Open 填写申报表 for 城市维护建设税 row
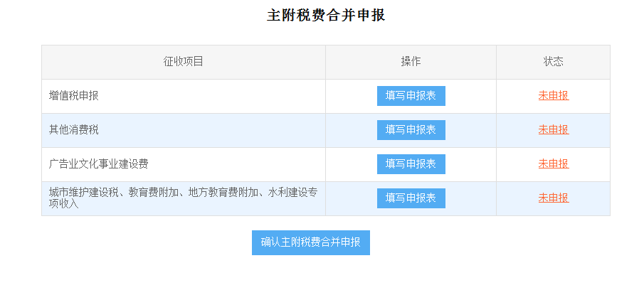 coord(411,198)
